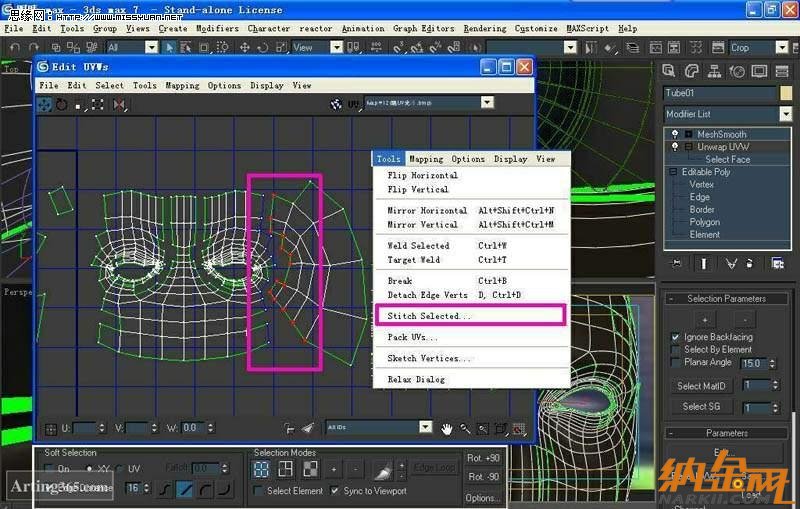Select Face sub-object selection mode icon
800x509 pixels.
pyautogui.click(x=310, y=469)
